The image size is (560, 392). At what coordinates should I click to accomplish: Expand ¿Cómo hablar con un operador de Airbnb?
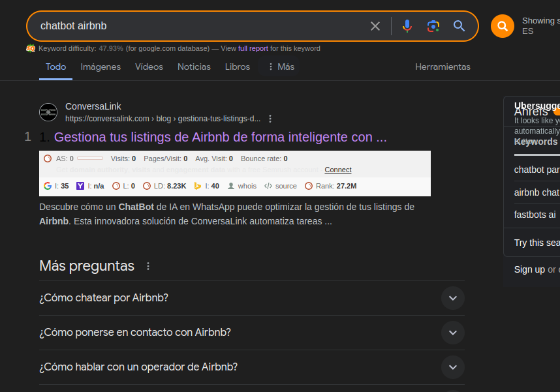click(252, 367)
